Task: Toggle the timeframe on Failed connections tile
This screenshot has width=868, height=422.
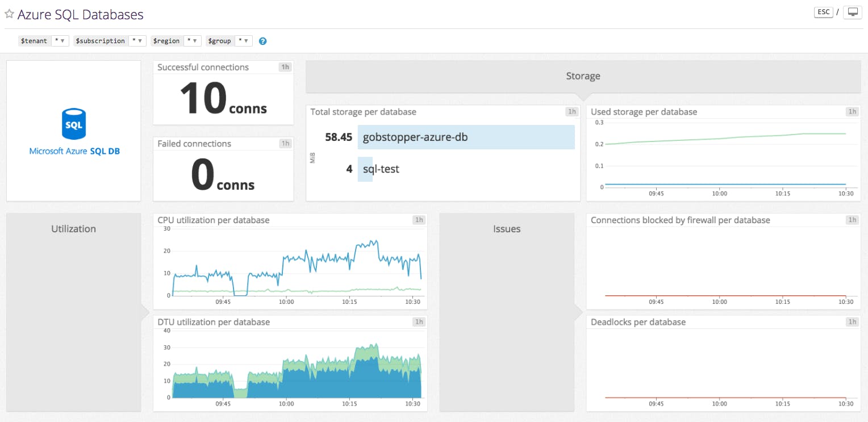Action: (x=285, y=143)
